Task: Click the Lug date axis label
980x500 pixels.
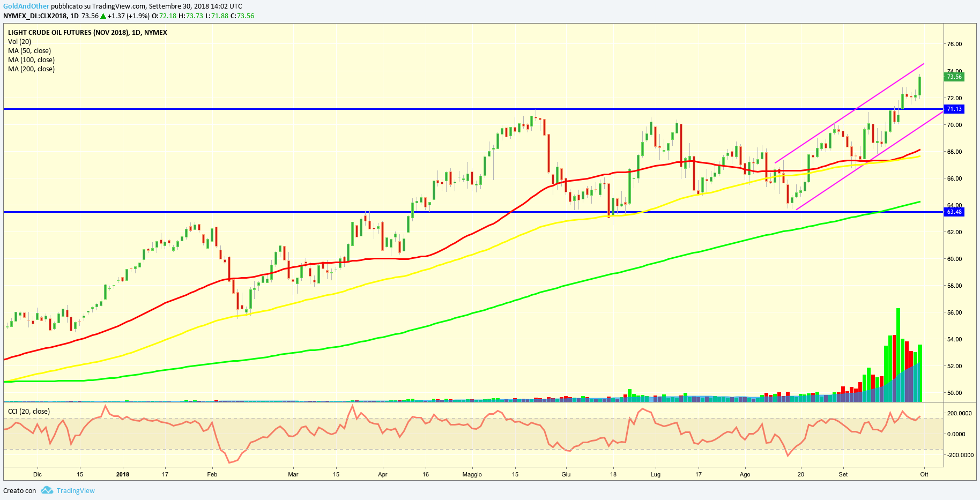Action: pos(655,474)
